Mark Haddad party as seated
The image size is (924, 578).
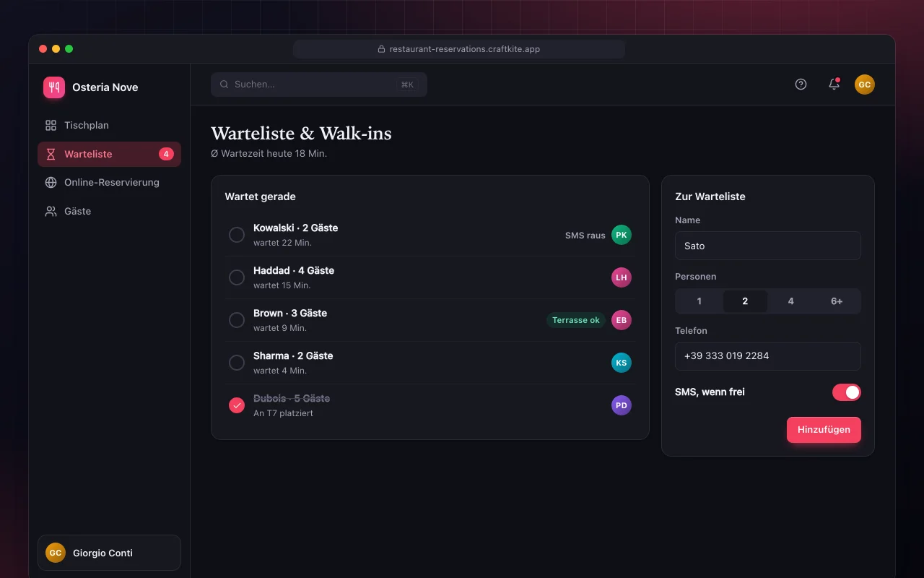click(237, 277)
